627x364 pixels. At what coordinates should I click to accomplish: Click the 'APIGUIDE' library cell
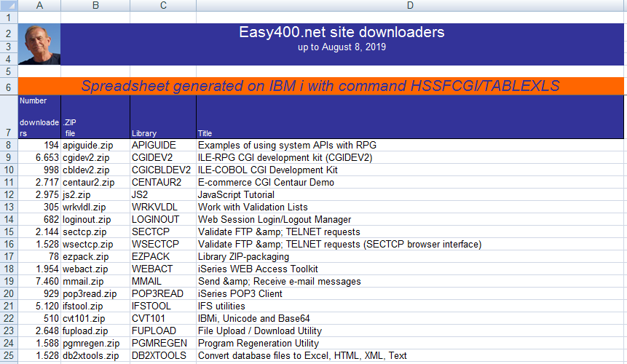click(x=163, y=145)
